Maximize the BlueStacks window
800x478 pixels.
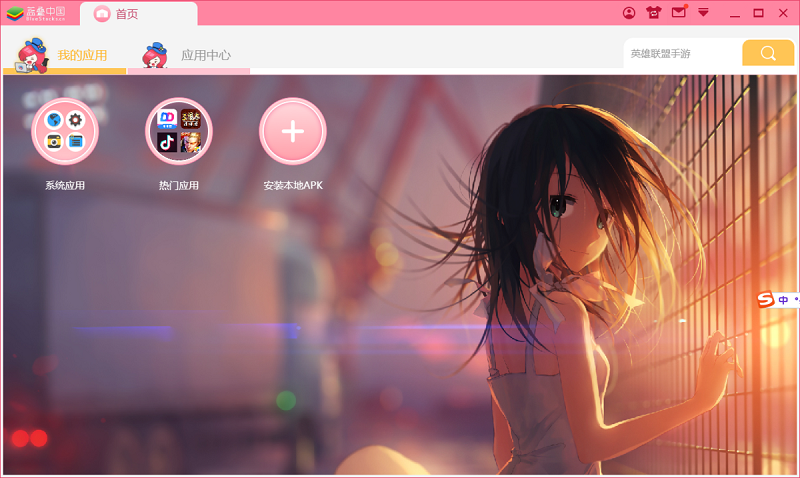759,13
